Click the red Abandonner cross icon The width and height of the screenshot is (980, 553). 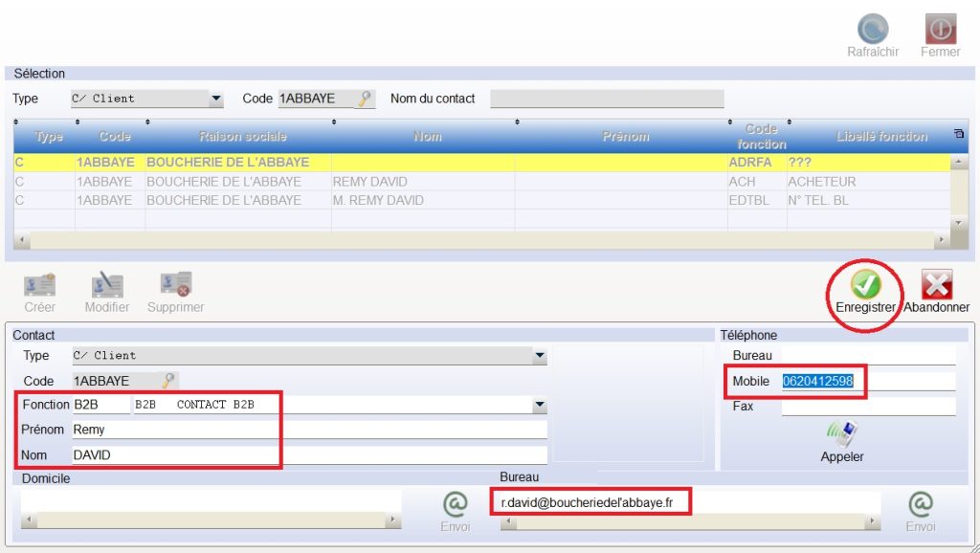pyautogui.click(x=936, y=284)
